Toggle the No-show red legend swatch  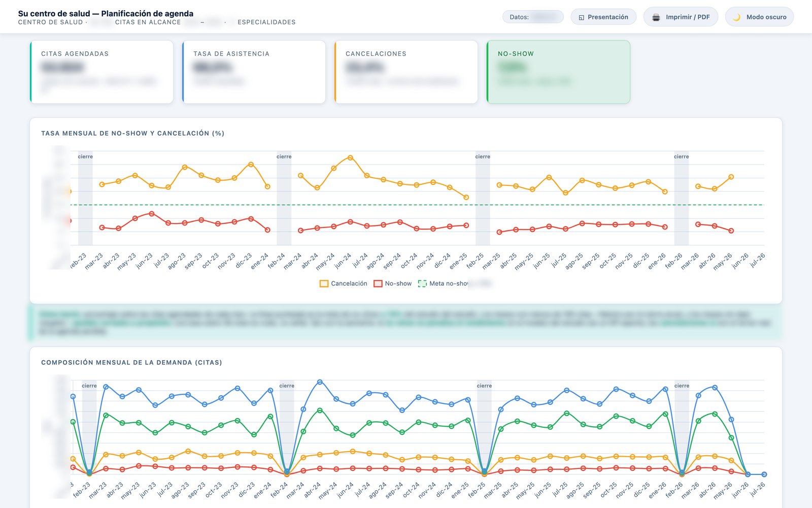click(x=378, y=283)
